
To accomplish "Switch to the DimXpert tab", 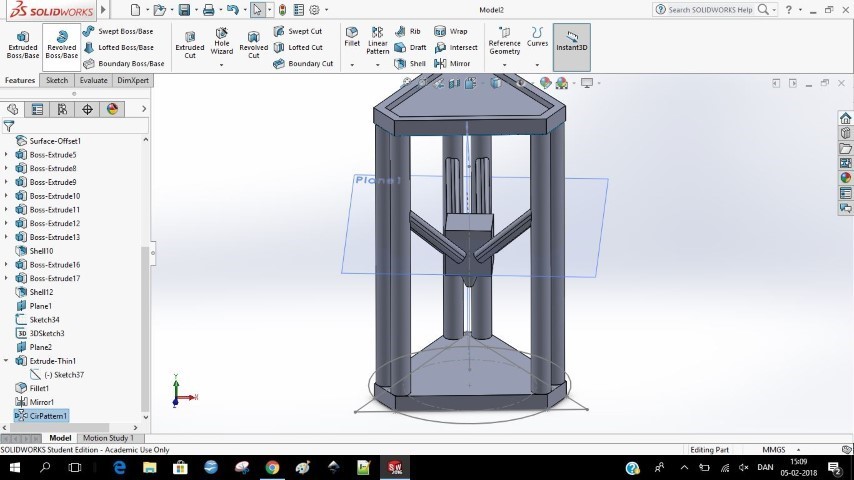I will [133, 80].
